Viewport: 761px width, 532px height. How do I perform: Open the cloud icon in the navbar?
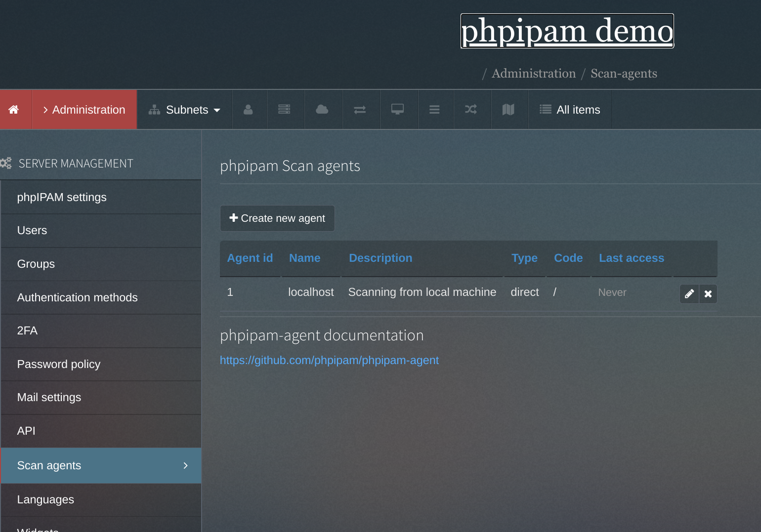coord(322,110)
